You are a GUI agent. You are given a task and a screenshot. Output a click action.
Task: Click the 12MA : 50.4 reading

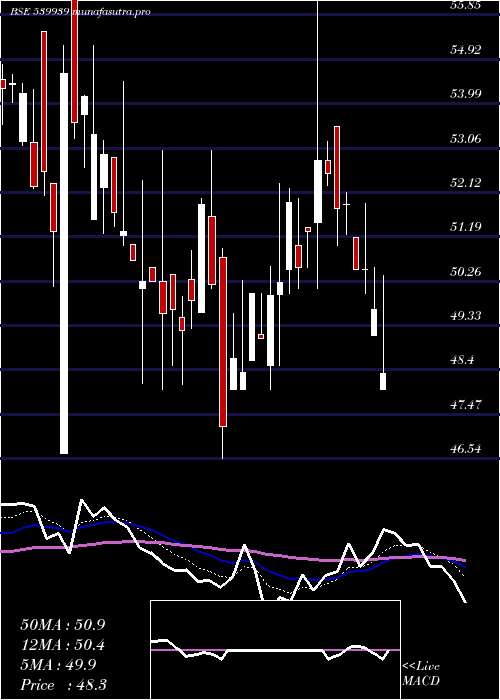(63, 645)
